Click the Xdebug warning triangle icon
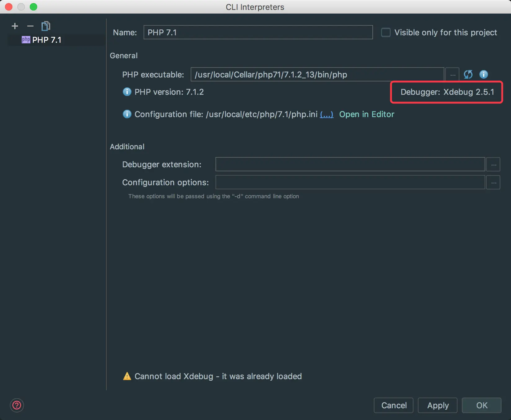Image resolution: width=511 pixels, height=420 pixels. 127,376
